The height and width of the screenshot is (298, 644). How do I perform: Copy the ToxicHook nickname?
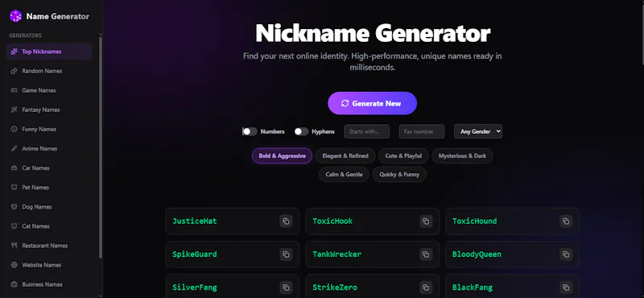point(426,221)
